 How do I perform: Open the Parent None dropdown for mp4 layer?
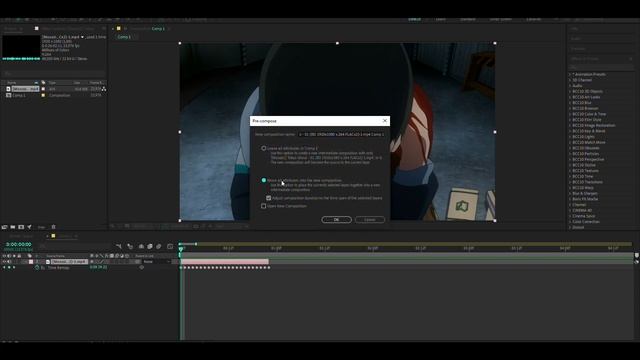[156, 262]
